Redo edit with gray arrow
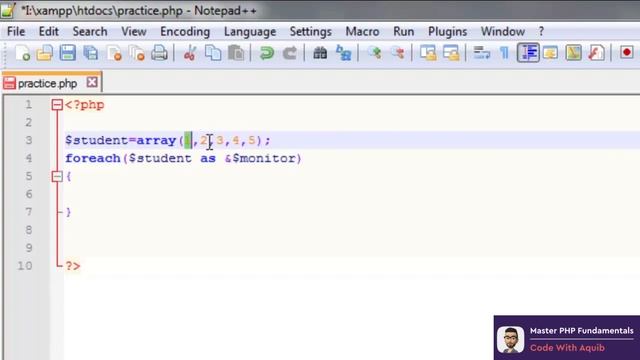Image resolution: width=640 pixels, height=360 pixels. click(289, 53)
